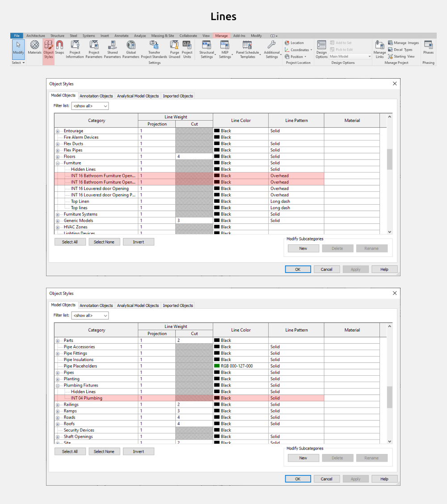Image resolution: width=447 pixels, height=504 pixels.
Task: Open Global Parameters
Action: pyautogui.click(x=131, y=49)
